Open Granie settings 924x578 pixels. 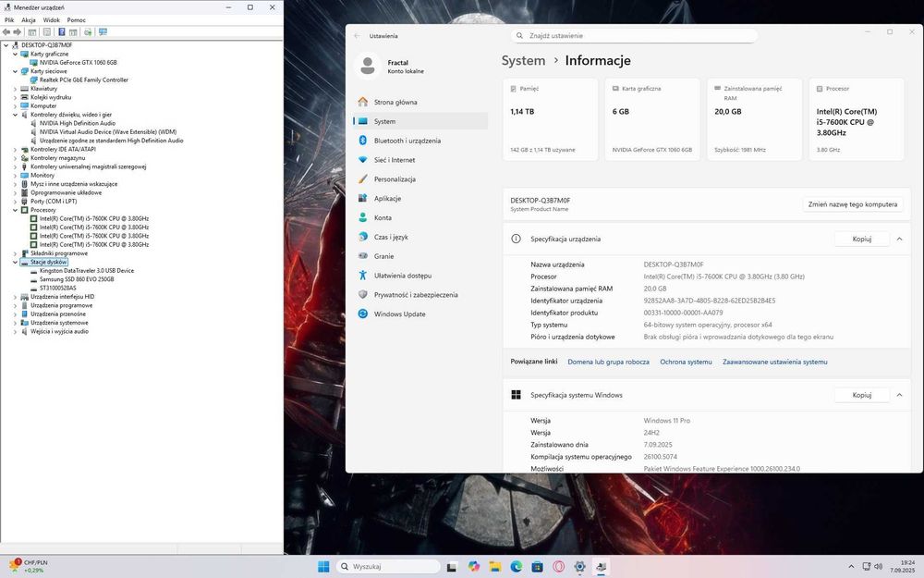tap(420, 256)
